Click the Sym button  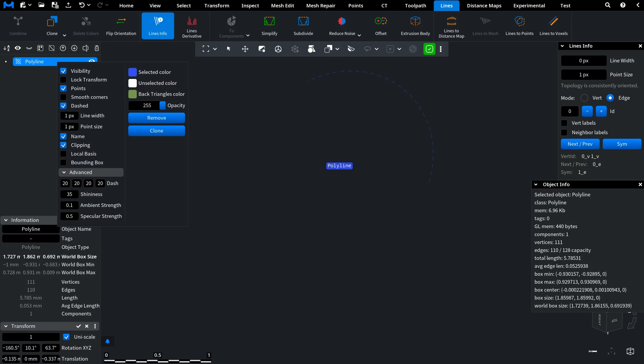622,144
